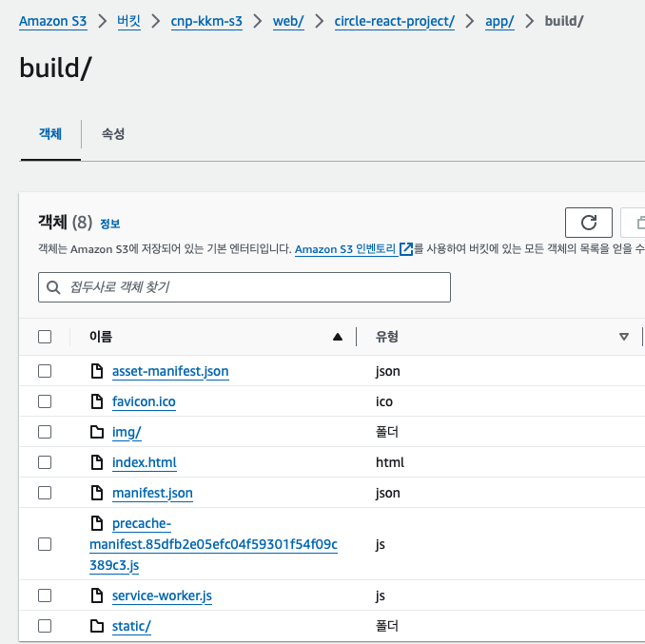Click the 정보 info link
Screen dimensions: 645x644
pos(110,224)
